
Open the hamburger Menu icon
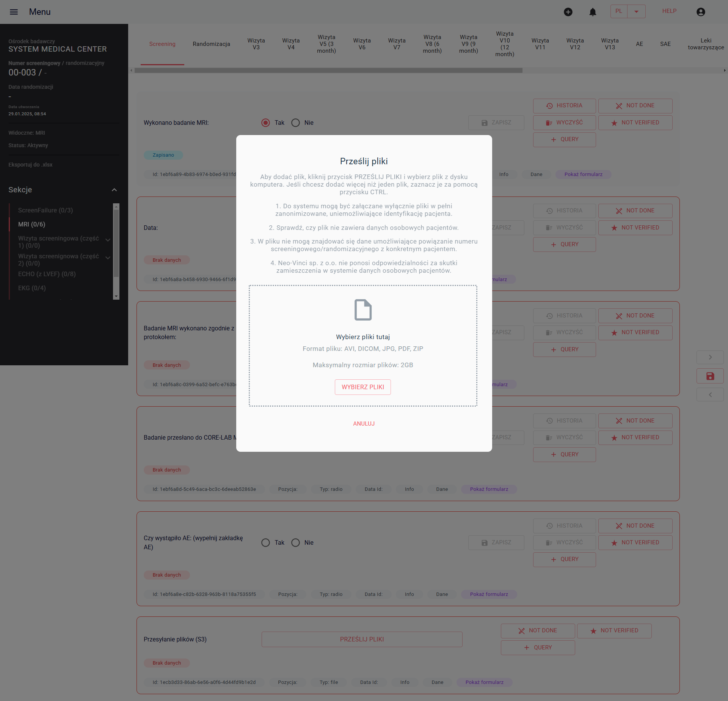[x=14, y=12]
